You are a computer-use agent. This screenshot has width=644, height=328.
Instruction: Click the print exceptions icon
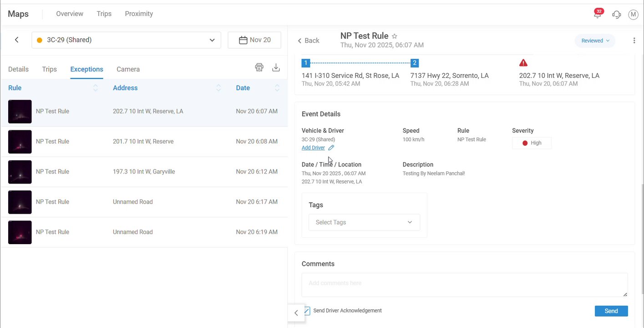[x=259, y=67]
